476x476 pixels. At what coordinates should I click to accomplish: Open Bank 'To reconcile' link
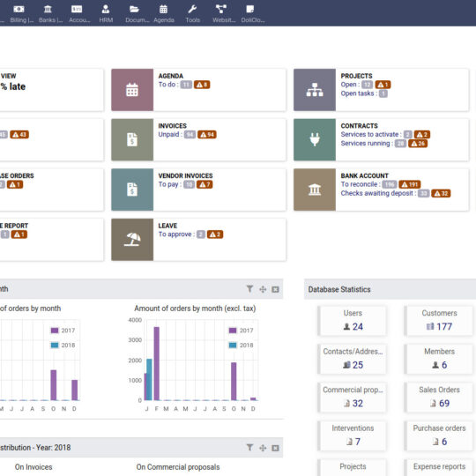361,184
